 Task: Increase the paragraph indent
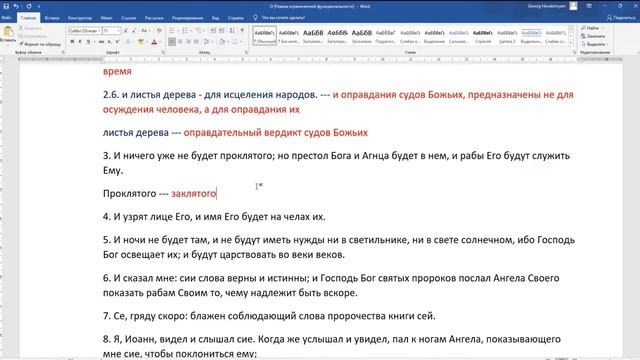point(221,31)
